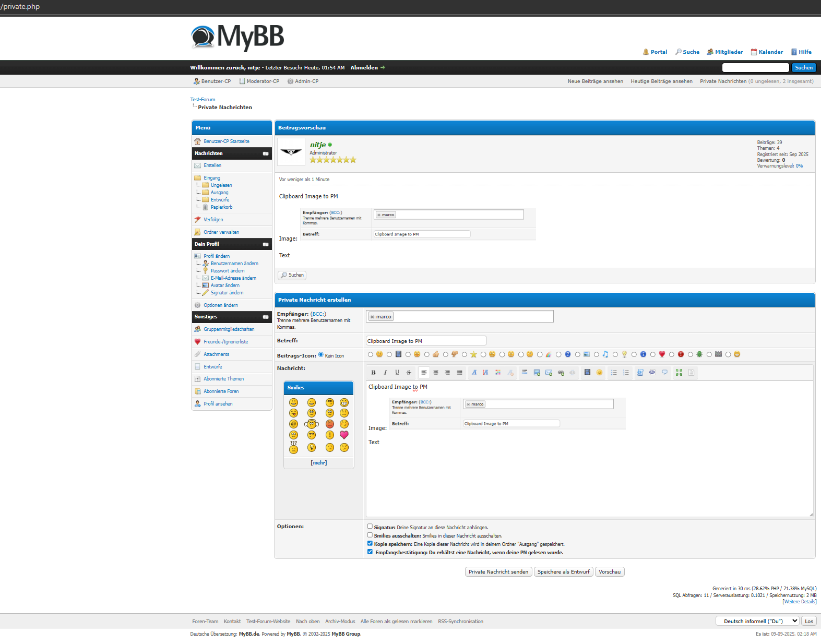Insert a bulleted list in editor

pyautogui.click(x=614, y=373)
